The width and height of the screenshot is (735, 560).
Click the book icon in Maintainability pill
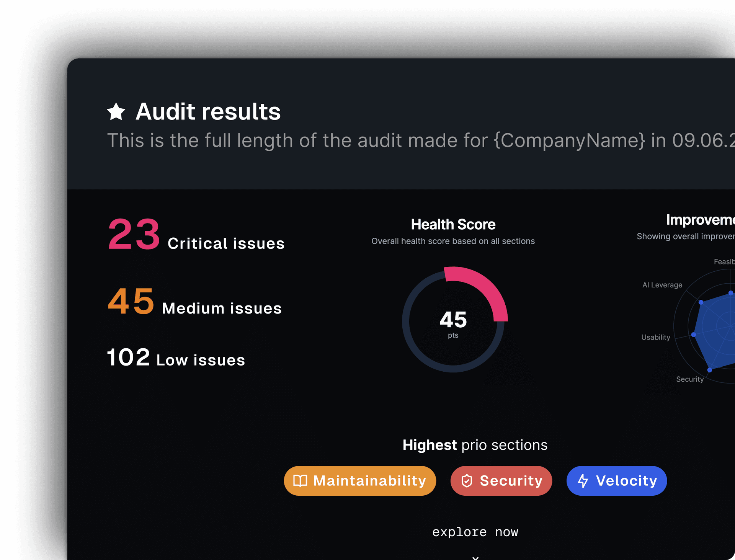click(300, 481)
